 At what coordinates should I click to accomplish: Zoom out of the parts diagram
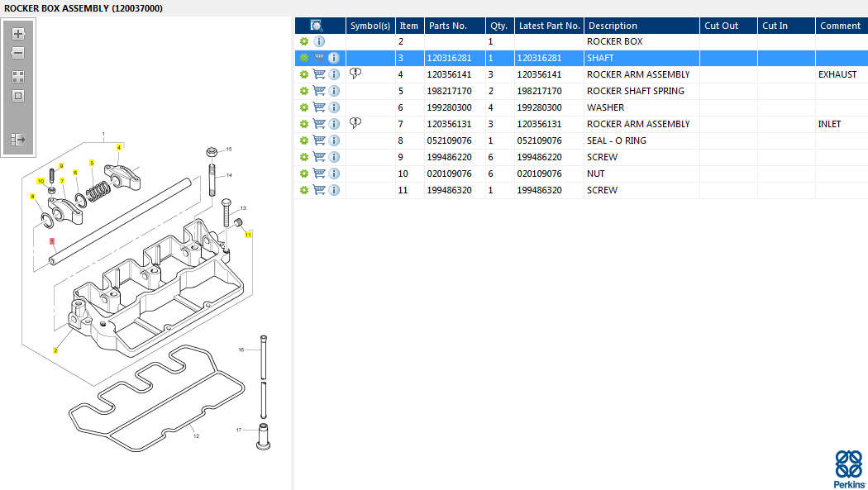coord(18,53)
